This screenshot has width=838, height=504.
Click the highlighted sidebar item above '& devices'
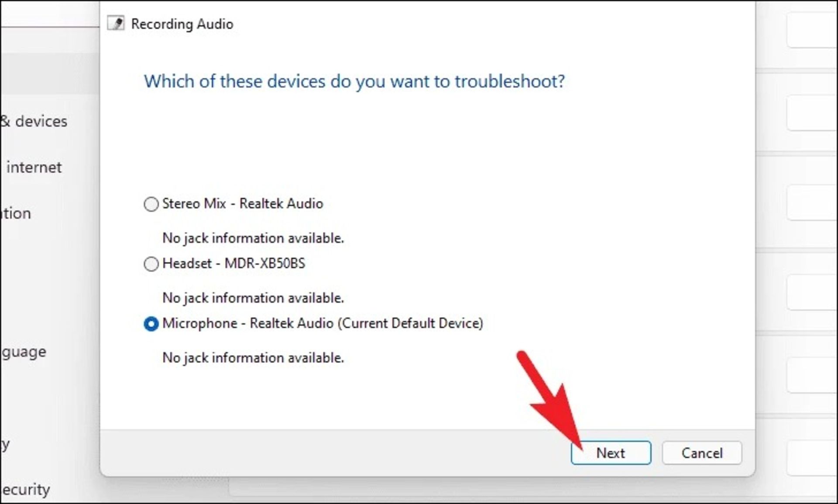tap(48, 74)
